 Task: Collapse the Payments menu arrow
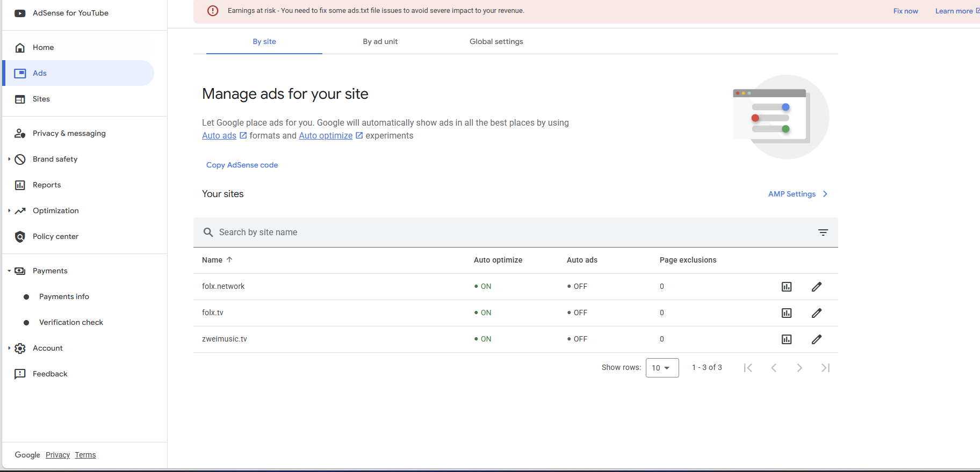[x=9, y=271]
